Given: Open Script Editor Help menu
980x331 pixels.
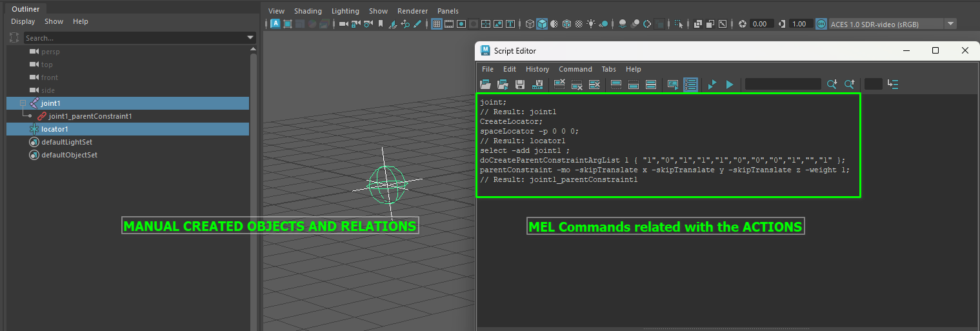Looking at the screenshot, I should [x=634, y=69].
